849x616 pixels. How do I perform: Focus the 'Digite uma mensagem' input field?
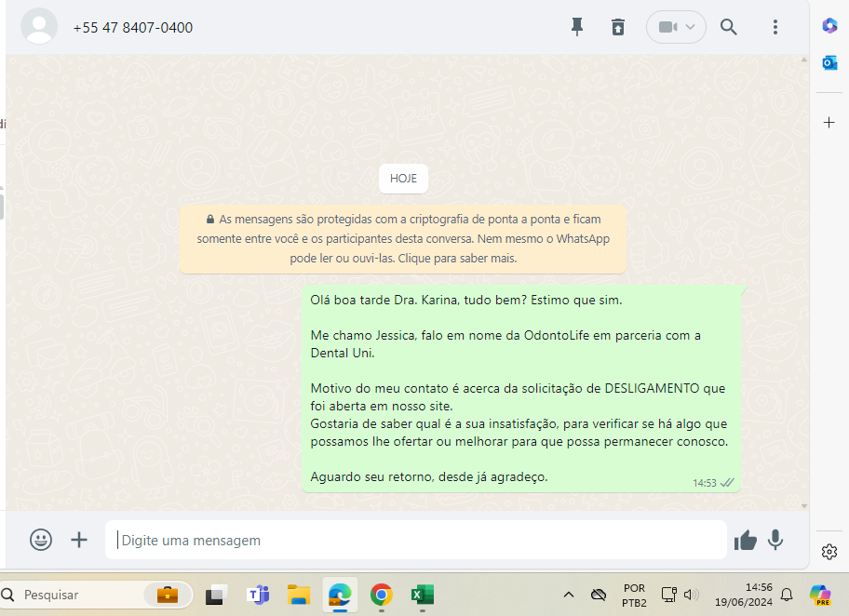click(x=416, y=540)
